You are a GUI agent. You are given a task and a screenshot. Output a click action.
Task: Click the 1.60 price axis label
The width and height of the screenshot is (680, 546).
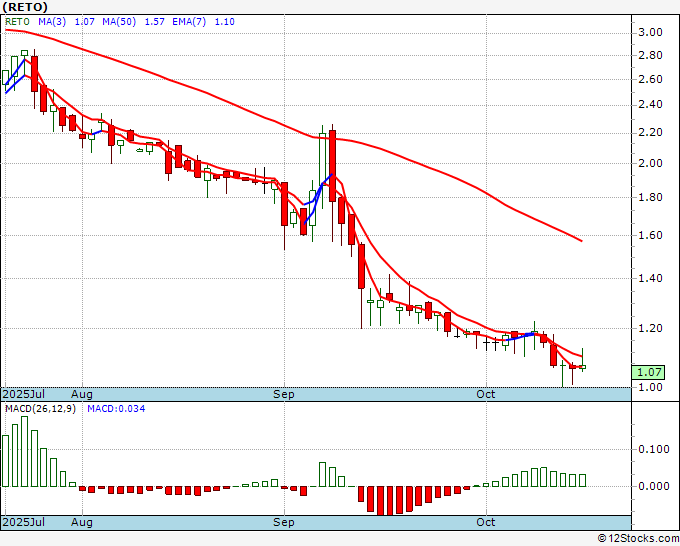[x=650, y=235]
